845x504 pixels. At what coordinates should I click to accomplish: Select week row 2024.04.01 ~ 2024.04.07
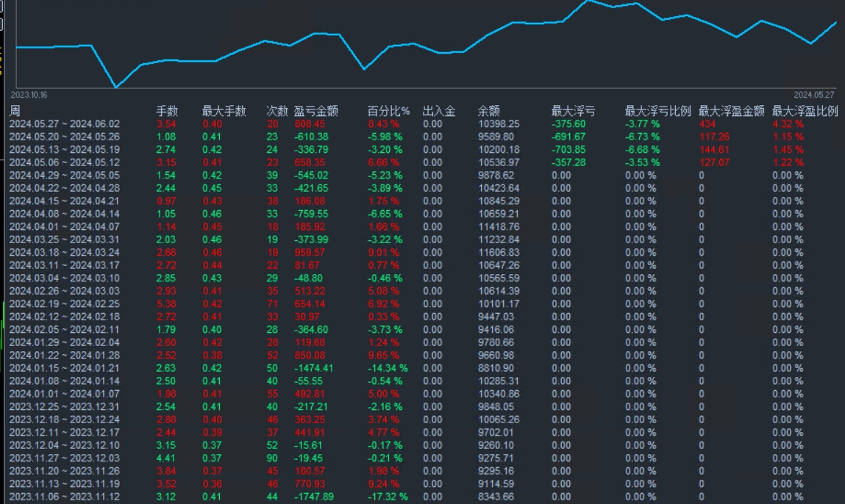tap(422, 227)
